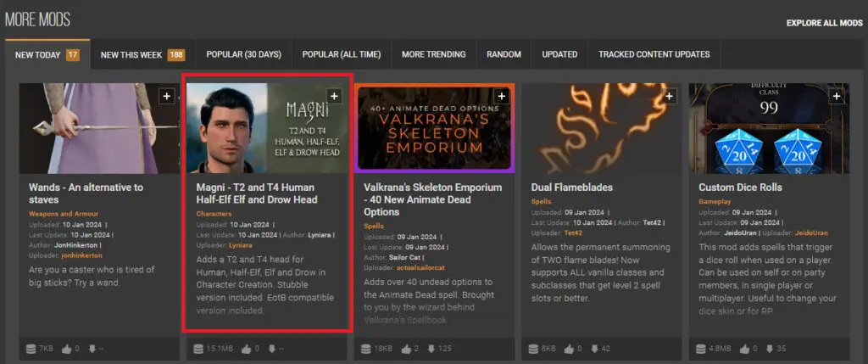868x364 pixels.
Task: Select the Popular (All Time) tab
Action: click(340, 55)
